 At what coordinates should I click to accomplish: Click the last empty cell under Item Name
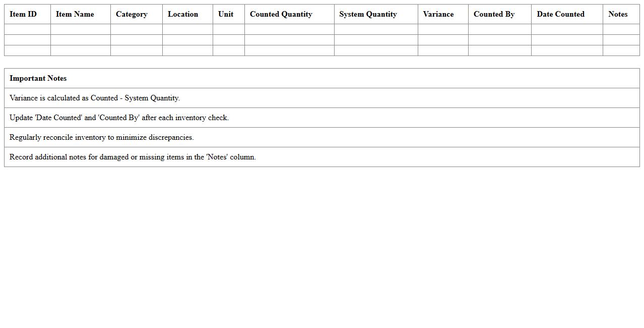pyautogui.click(x=81, y=50)
